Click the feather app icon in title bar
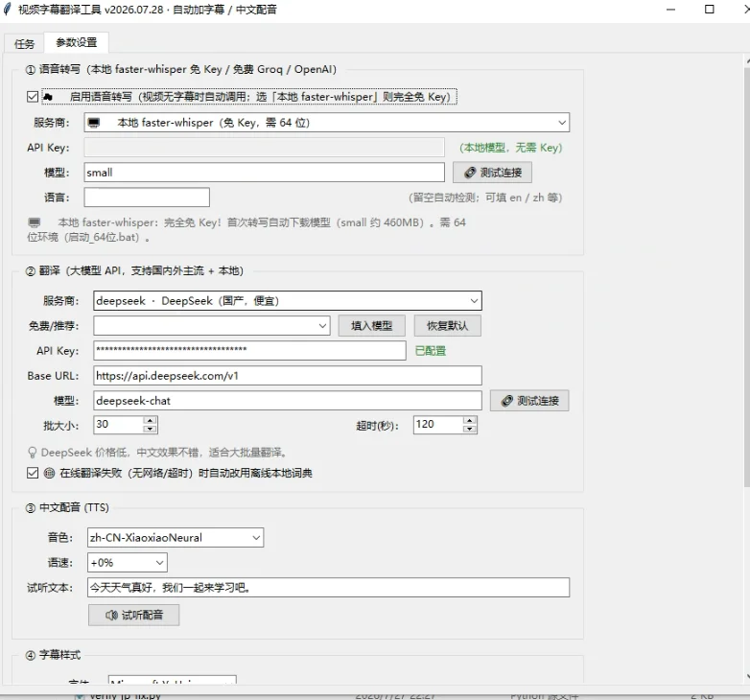This screenshot has height=700, width=750. (x=7, y=9)
